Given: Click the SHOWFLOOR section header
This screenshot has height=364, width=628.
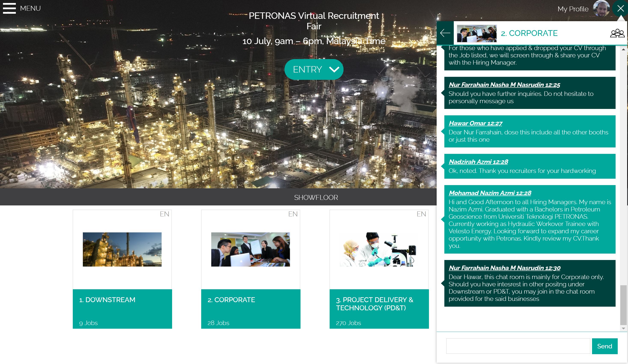Looking at the screenshot, I should 316,197.
